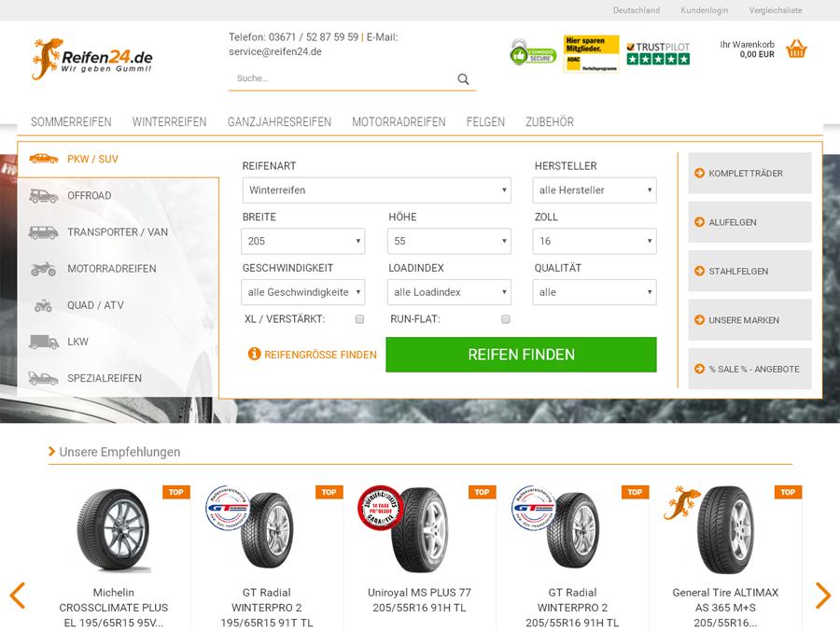Click the search magnifier icon
Viewport: 840px width, 631px height.
[x=463, y=79]
